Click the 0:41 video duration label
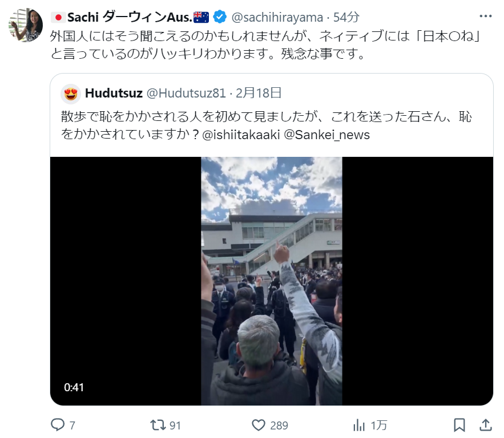 pos(74,388)
